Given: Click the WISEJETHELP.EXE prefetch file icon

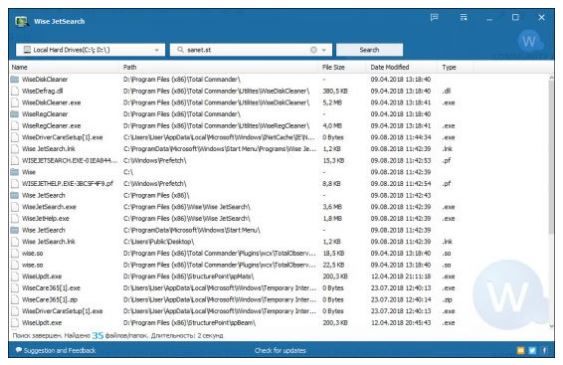Looking at the screenshot, I should (x=15, y=184).
